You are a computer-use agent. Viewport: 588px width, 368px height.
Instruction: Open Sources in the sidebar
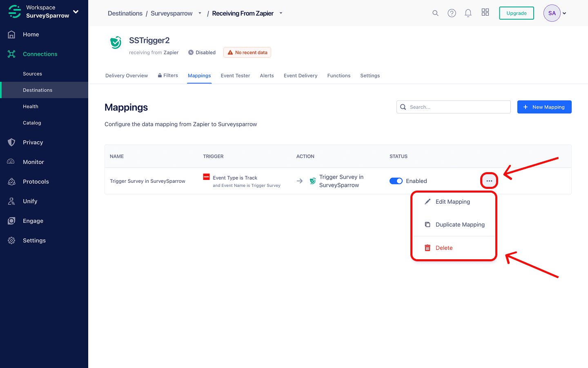[x=33, y=74]
